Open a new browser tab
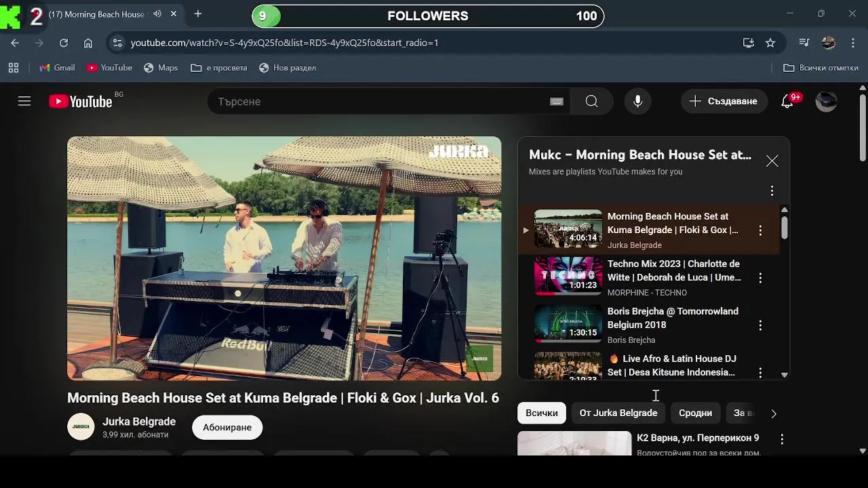This screenshot has width=868, height=488. pos(198,14)
